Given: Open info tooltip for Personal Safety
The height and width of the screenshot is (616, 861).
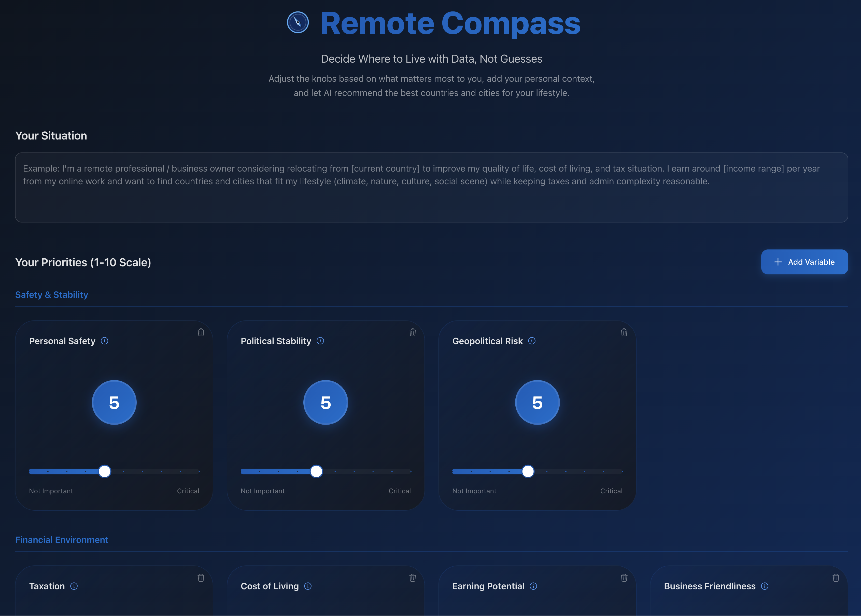Looking at the screenshot, I should point(105,341).
